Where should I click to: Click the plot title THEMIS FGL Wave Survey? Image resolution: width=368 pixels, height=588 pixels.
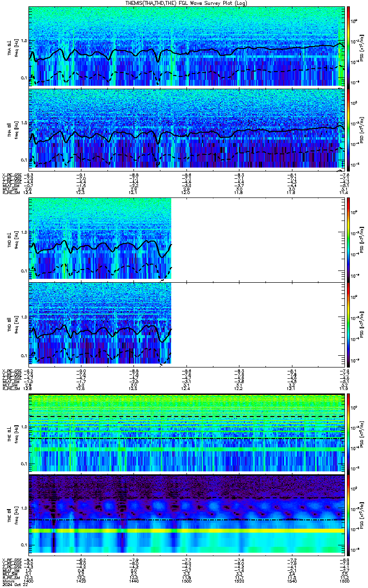coord(186,3)
